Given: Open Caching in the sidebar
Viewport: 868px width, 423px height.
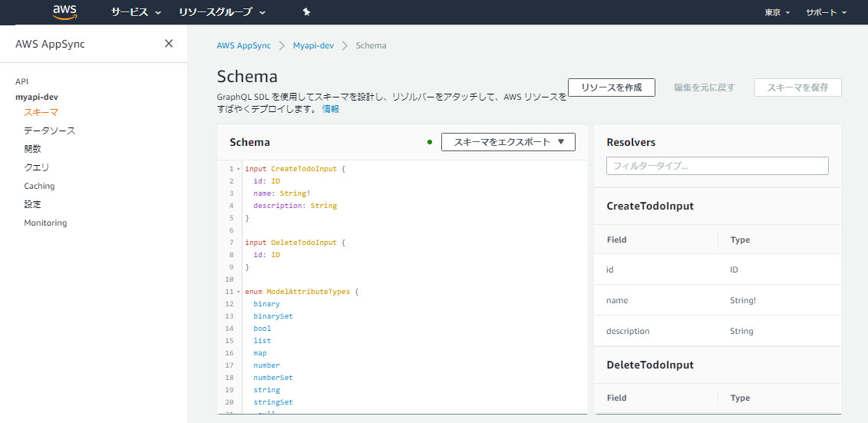Looking at the screenshot, I should click(39, 186).
